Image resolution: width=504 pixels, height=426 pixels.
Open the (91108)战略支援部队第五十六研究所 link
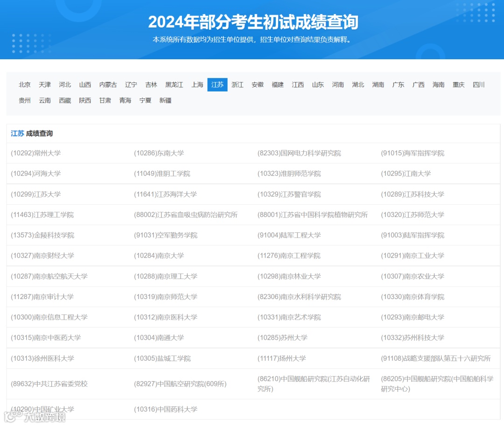coord(435,358)
